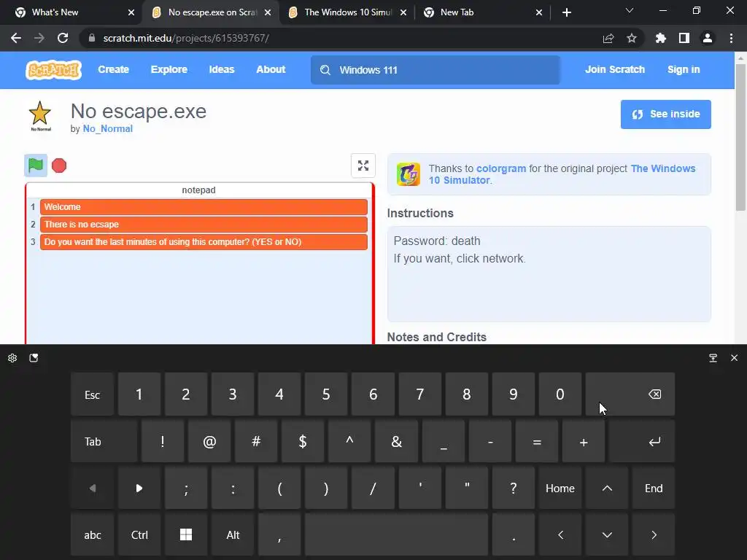Reload the Scratch page
The image size is (747, 560).
(x=63, y=38)
